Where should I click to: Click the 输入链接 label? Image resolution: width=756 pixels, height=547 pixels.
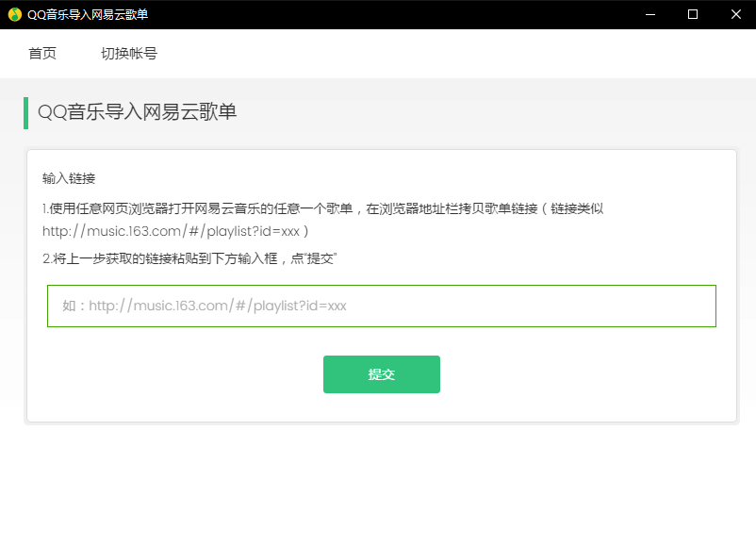tap(69, 178)
